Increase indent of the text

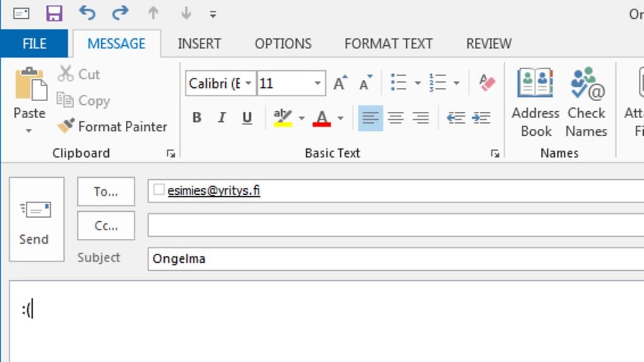481,118
